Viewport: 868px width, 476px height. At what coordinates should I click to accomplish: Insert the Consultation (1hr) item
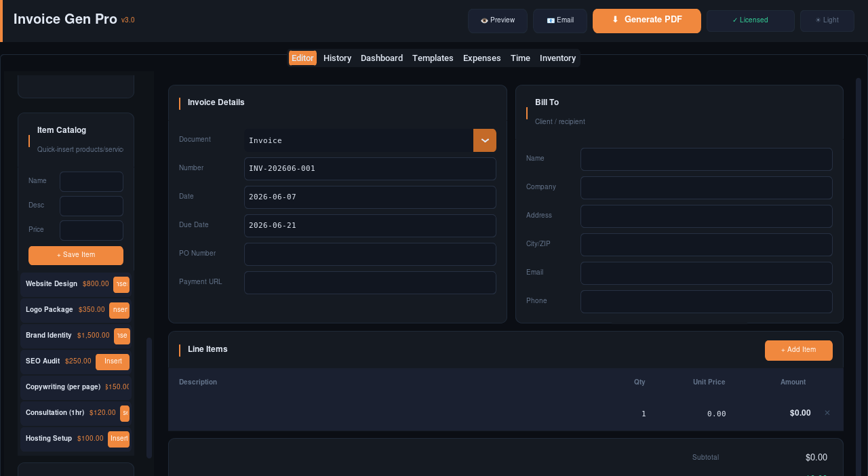[125, 414]
